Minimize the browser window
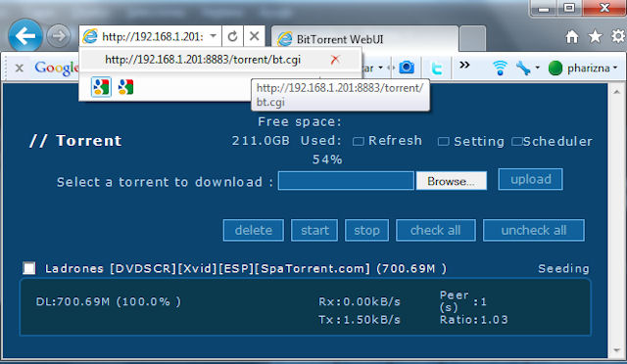Viewport: 627px width, 364px height. tap(544, 9)
